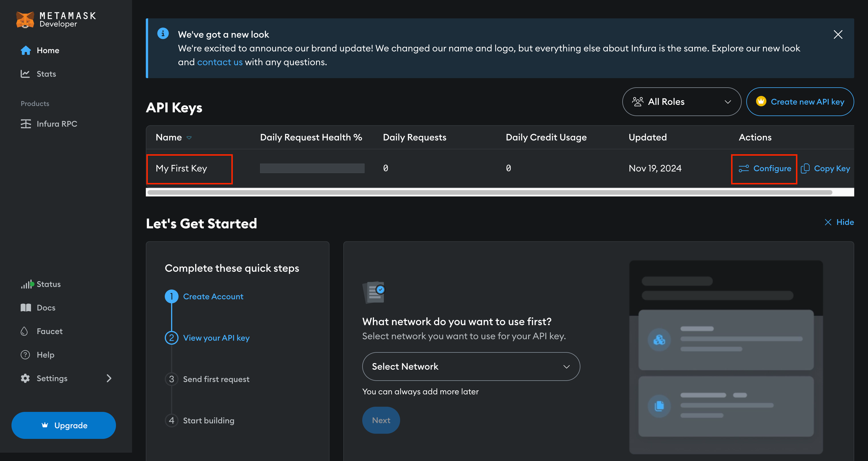Click the Upgrade button
The height and width of the screenshot is (461, 868).
pos(64,425)
